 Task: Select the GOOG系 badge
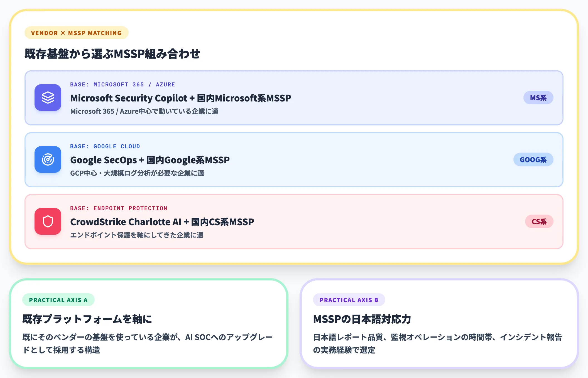click(x=533, y=160)
